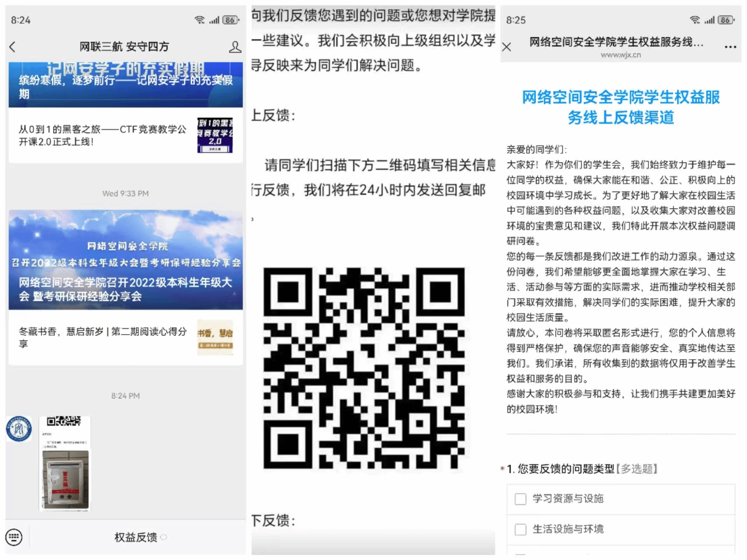
Task: Switch to keyboard input icon
Action: 14,537
